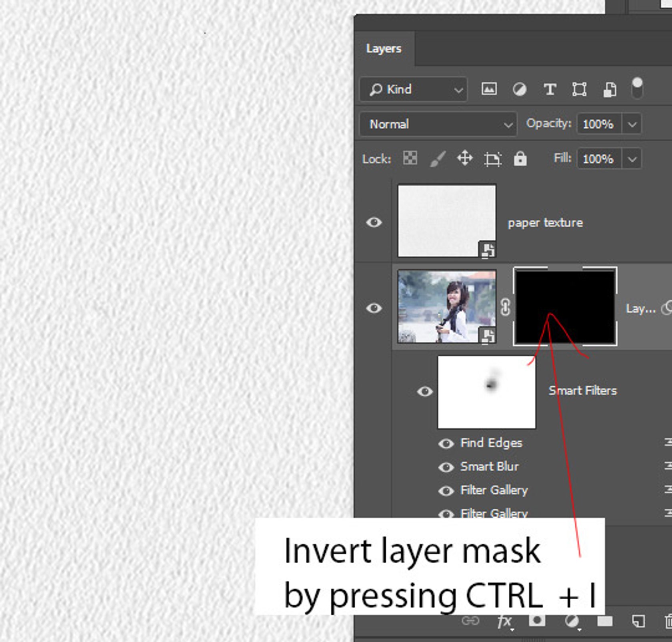Select the Smart Blur filter entry
The width and height of the screenshot is (672, 642).
(490, 466)
